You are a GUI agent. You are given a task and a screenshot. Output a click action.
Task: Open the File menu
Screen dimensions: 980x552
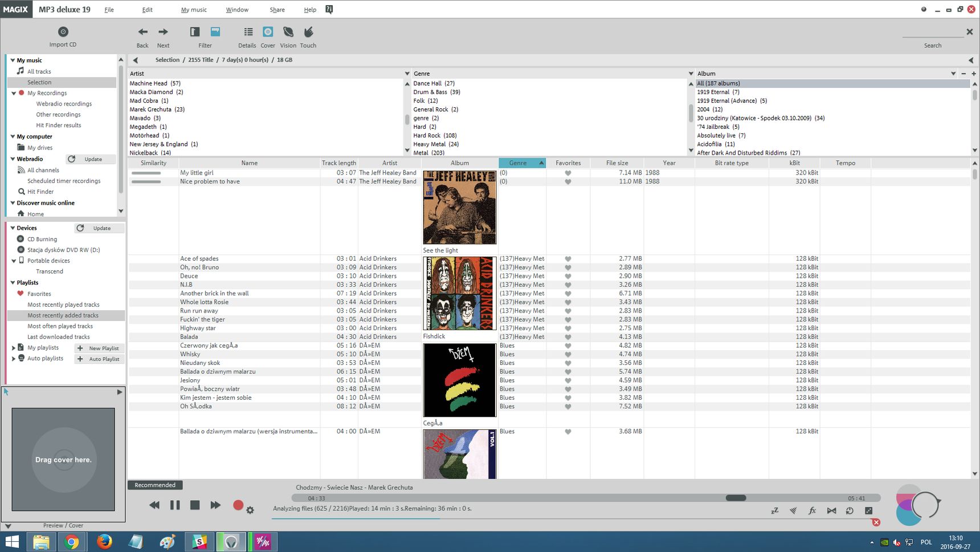(109, 10)
